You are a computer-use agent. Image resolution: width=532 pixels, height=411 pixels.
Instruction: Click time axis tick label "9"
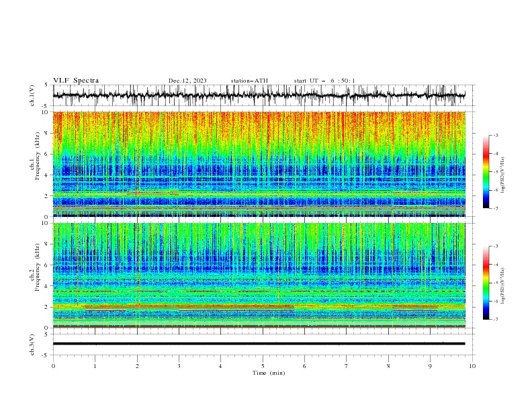tap(430, 366)
